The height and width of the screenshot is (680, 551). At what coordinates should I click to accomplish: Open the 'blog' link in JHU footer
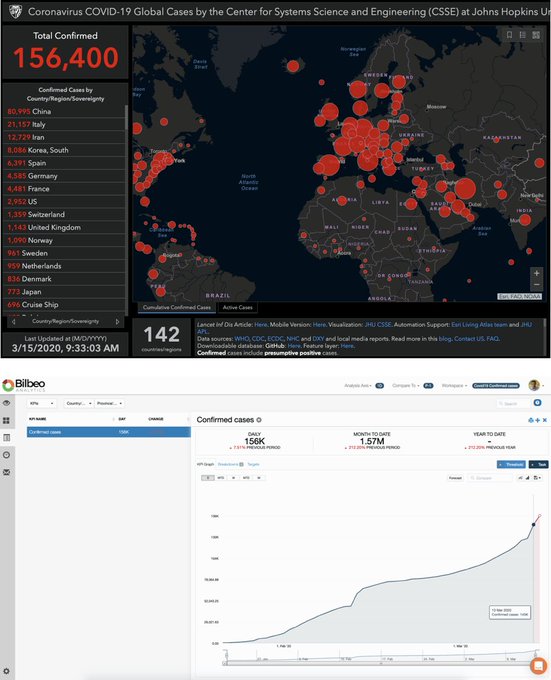tap(445, 339)
